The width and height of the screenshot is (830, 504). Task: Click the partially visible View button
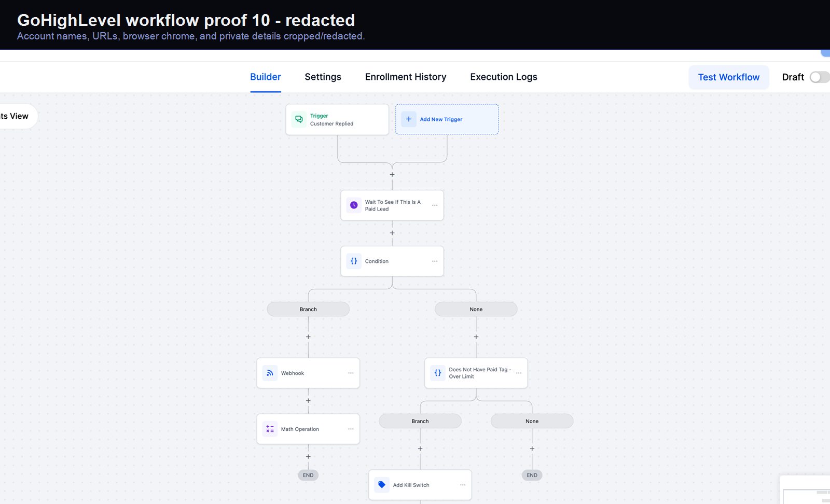point(19,116)
